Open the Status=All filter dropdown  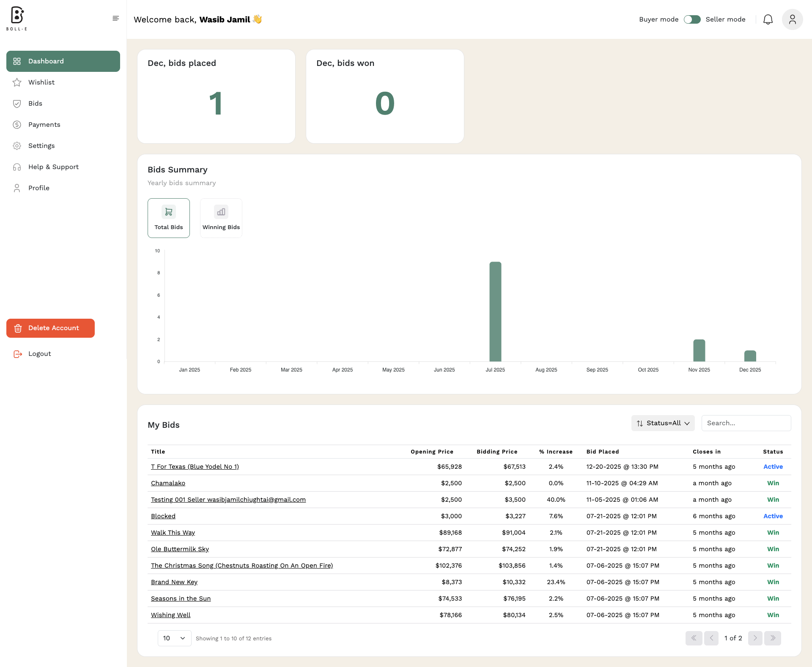click(663, 423)
